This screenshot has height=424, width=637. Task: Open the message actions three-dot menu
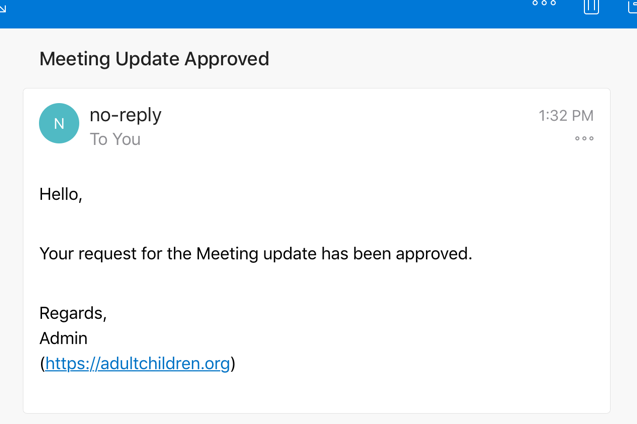pyautogui.click(x=584, y=138)
